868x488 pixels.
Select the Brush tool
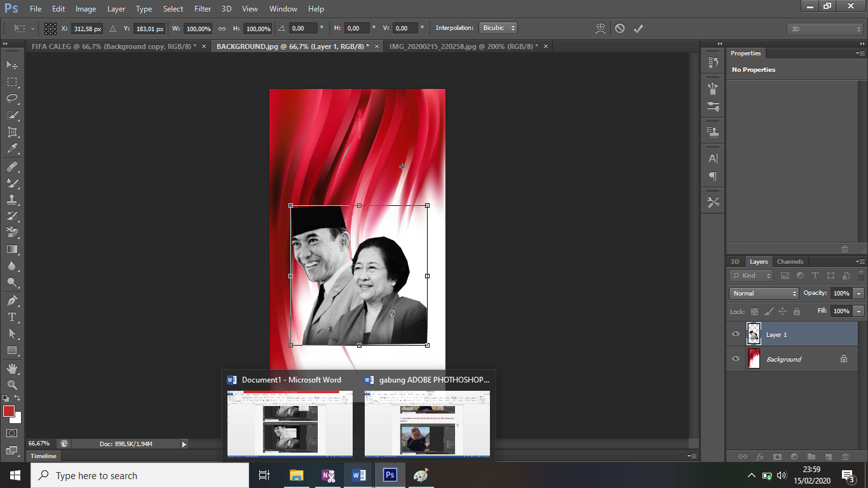pyautogui.click(x=11, y=182)
